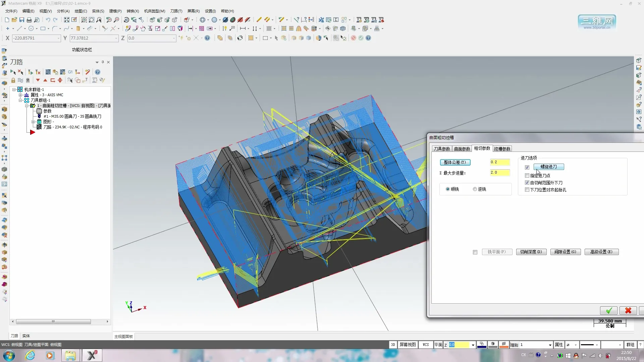Open the 刀路(T) menu

176,11
